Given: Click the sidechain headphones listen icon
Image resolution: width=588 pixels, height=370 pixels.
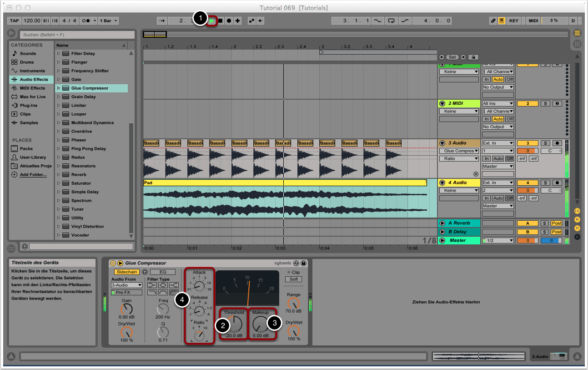Looking at the screenshot, I should [x=145, y=272].
